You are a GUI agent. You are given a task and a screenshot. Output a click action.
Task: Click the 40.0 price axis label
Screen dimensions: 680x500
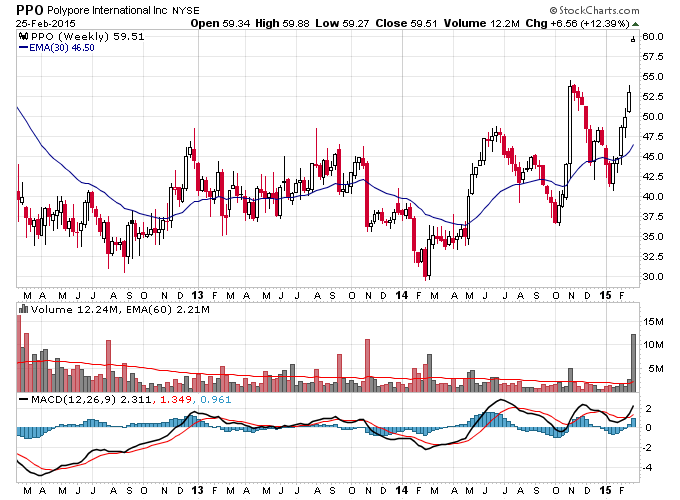click(x=653, y=196)
